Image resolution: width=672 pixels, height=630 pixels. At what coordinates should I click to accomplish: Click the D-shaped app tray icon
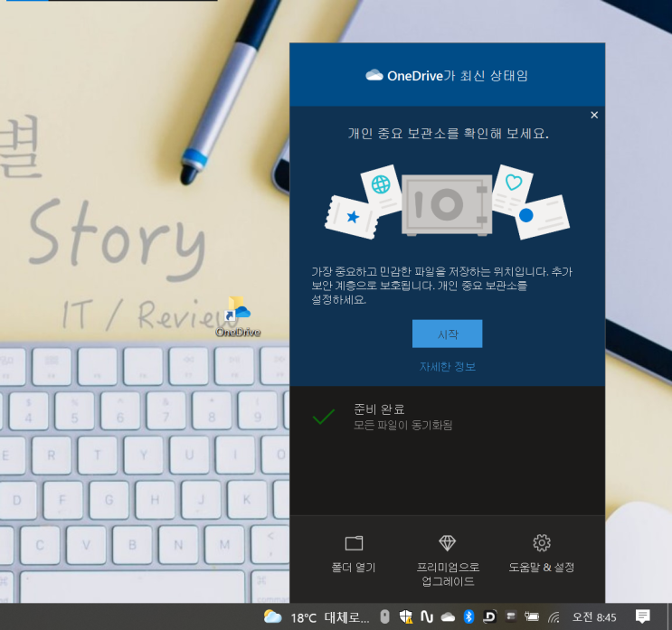coord(489,616)
